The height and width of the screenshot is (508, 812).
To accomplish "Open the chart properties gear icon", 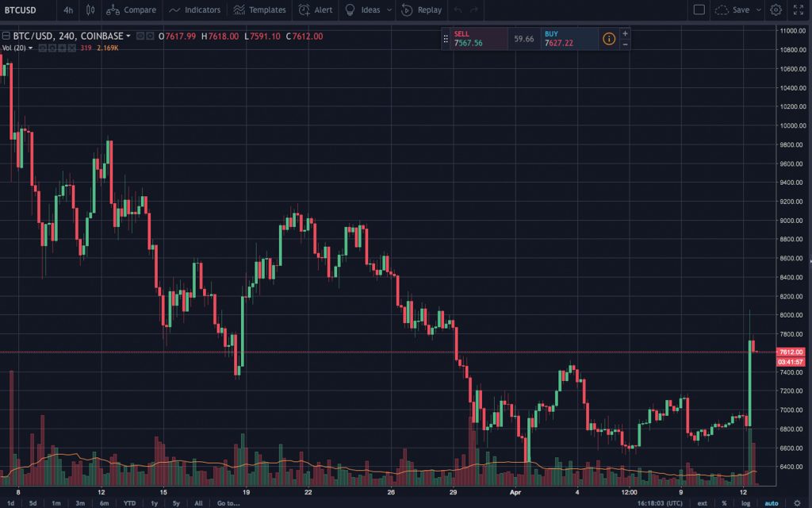I will (775, 10).
